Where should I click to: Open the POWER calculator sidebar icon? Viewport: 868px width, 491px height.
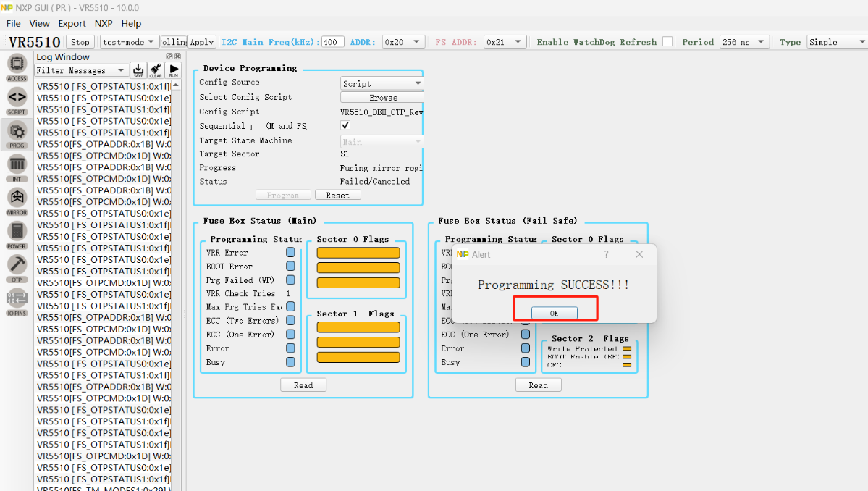tap(17, 234)
